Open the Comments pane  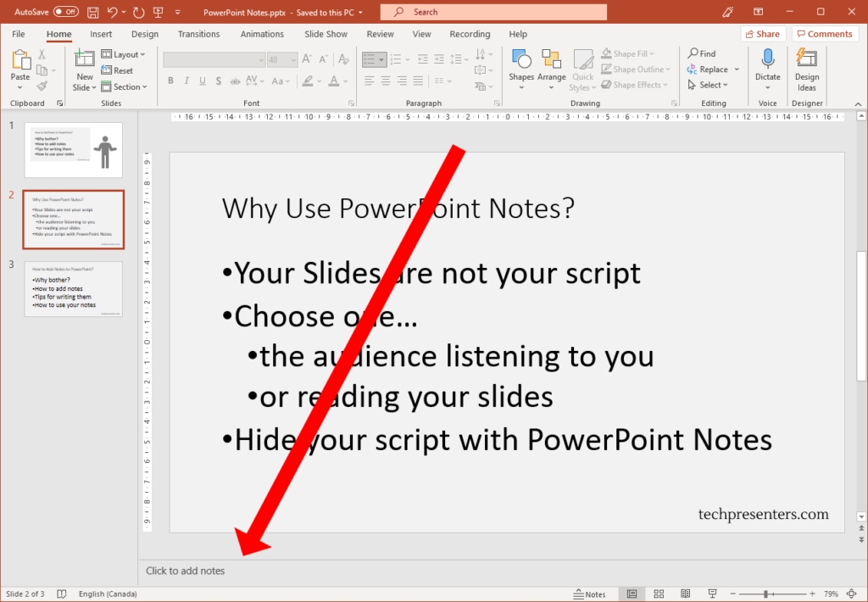[825, 34]
